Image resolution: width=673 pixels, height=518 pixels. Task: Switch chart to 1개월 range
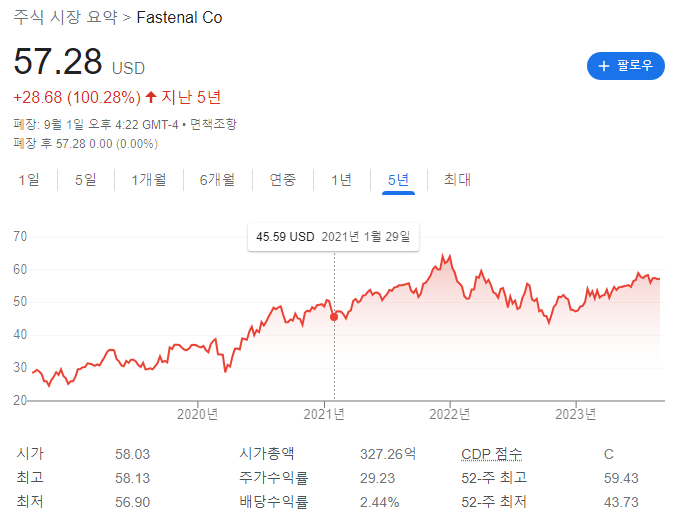click(x=149, y=179)
